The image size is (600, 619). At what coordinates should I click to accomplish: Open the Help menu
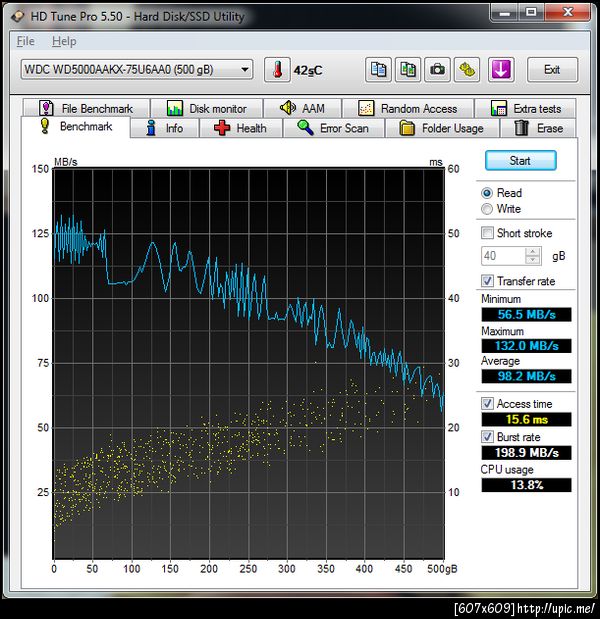point(64,41)
